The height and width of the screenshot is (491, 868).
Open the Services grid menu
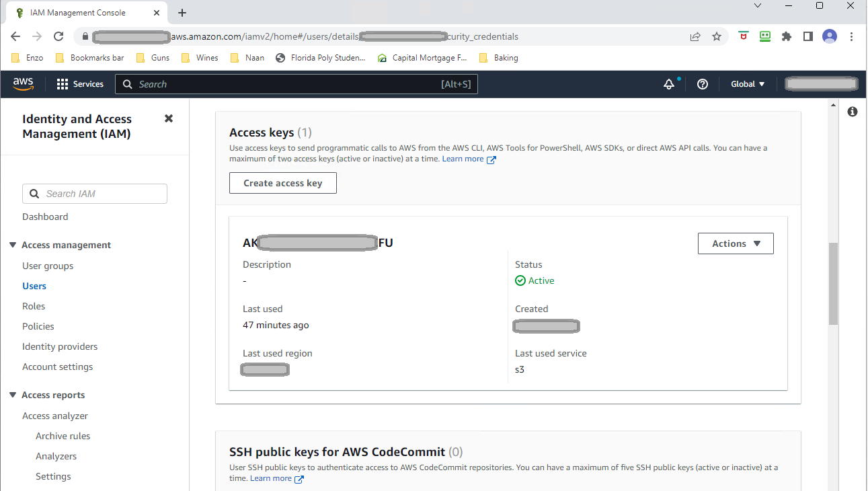pos(80,84)
